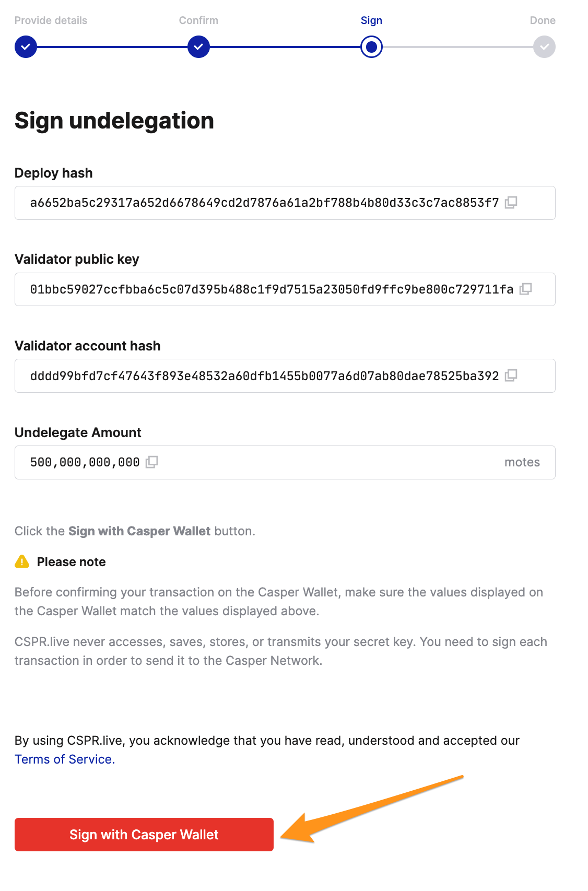Click the Confirm step checkmark circle

pyautogui.click(x=198, y=47)
